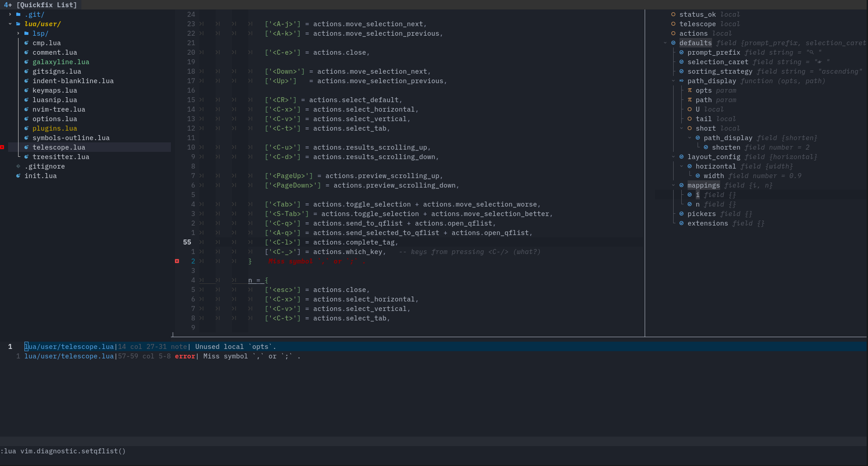This screenshot has height=466, width=868.
Task: Collapse the horizontal field node arrow
Action: coord(681,166)
